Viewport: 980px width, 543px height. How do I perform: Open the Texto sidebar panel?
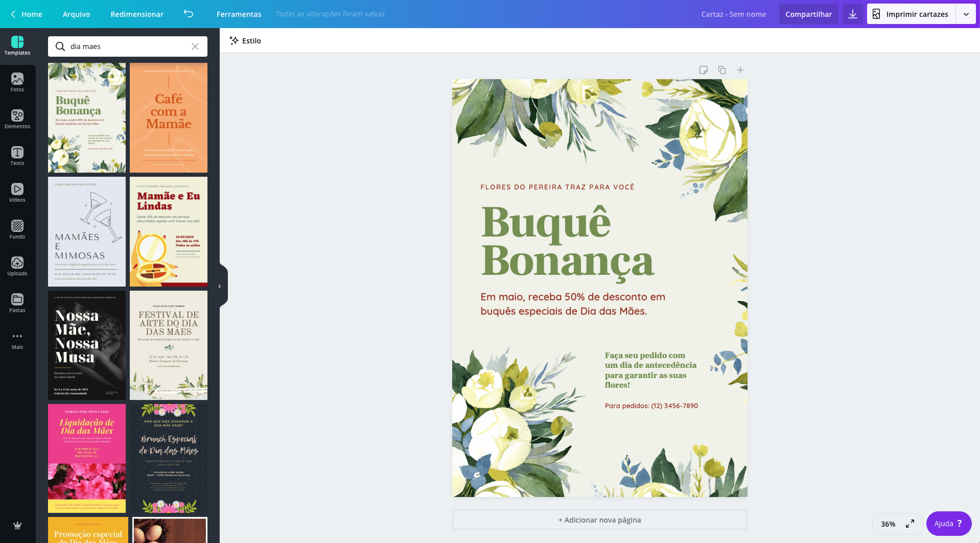pyautogui.click(x=17, y=156)
